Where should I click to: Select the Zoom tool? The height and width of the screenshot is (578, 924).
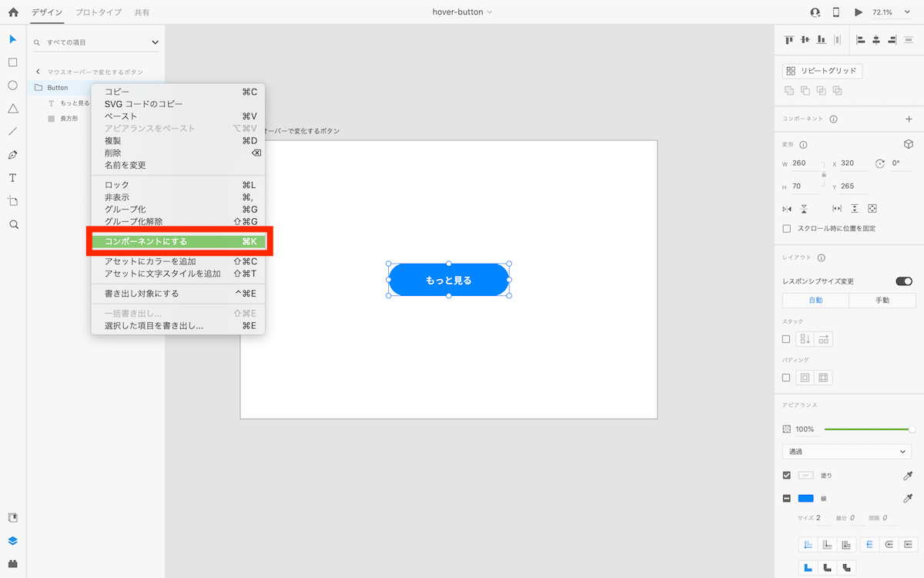click(x=13, y=224)
